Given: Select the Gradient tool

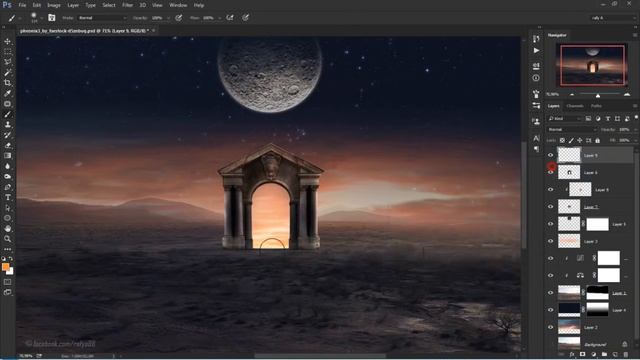Looking at the screenshot, I should pyautogui.click(x=7, y=156).
